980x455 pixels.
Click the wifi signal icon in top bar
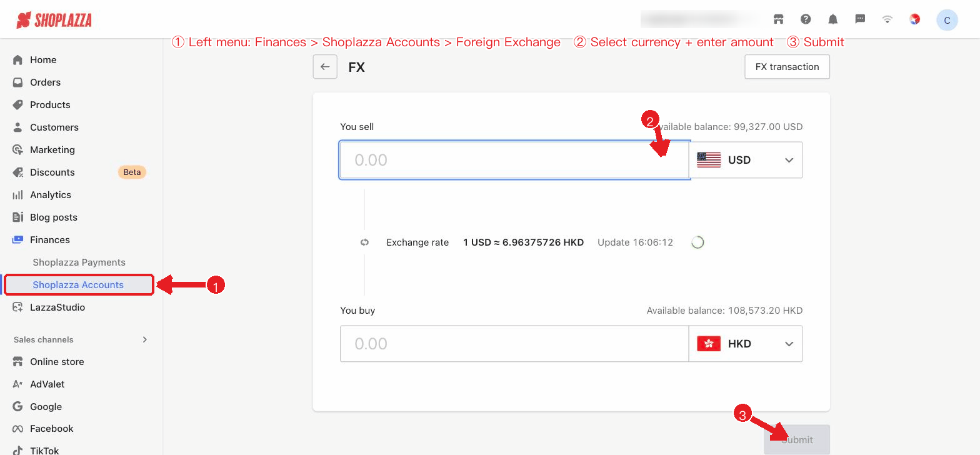point(887,19)
